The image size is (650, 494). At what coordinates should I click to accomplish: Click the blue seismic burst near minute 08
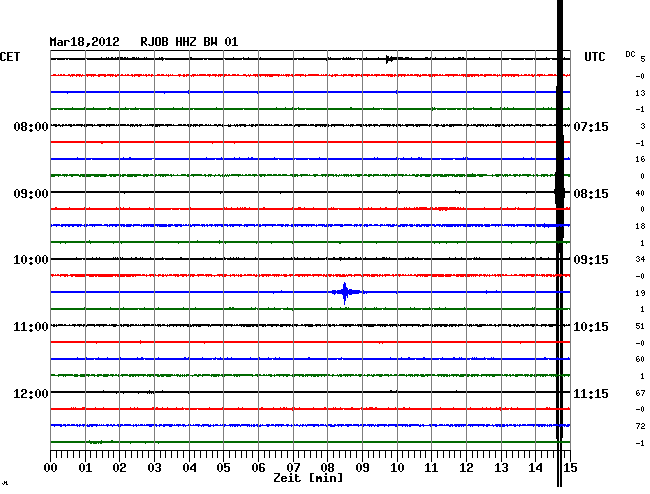(x=345, y=293)
